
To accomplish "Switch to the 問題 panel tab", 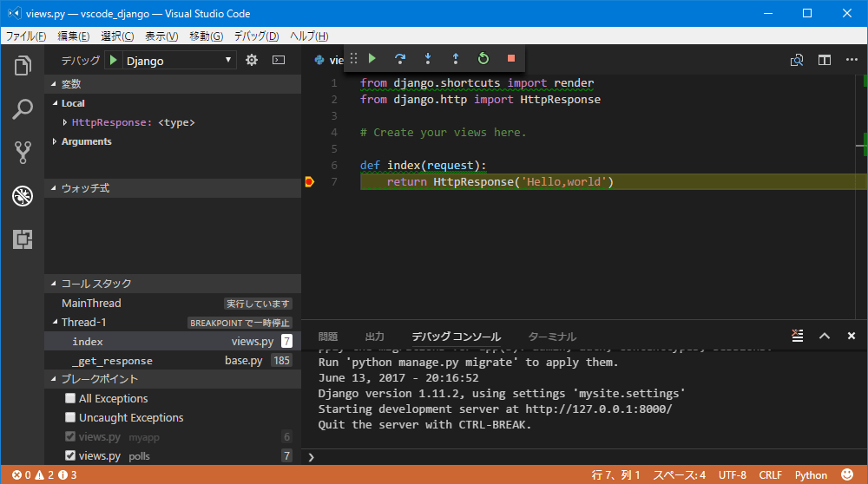I will [x=328, y=337].
